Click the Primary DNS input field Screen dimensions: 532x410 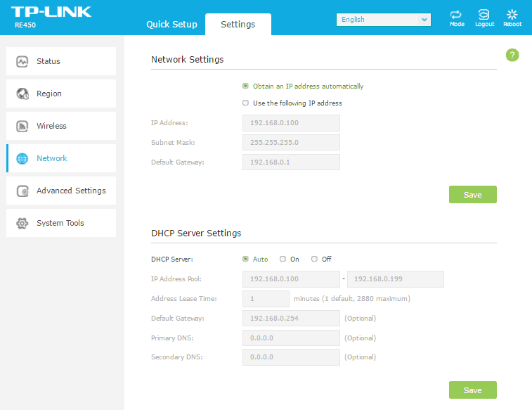[291, 338]
